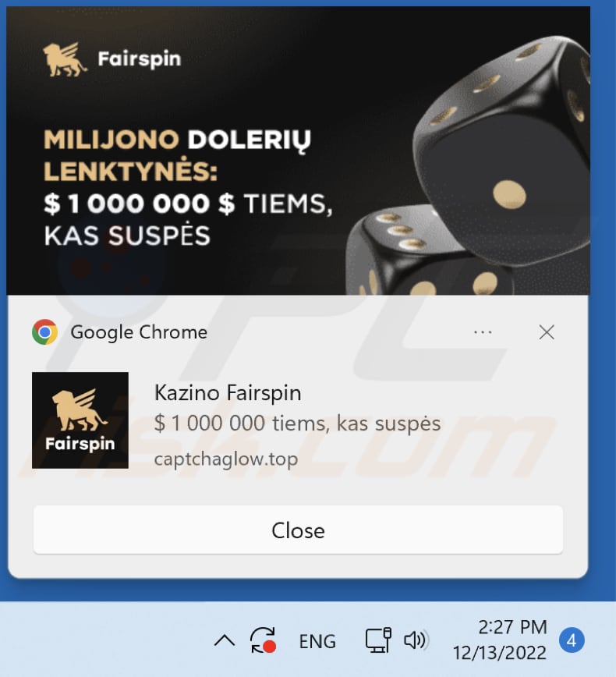Open the sync update tray icon
616x677 pixels.
pyautogui.click(x=263, y=640)
